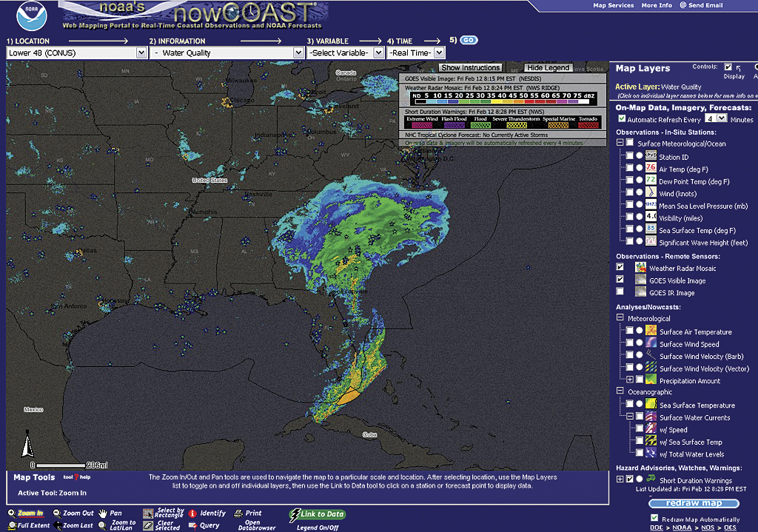This screenshot has height=532, width=758.
Task: Click the Hide Legend button
Action: (x=549, y=67)
